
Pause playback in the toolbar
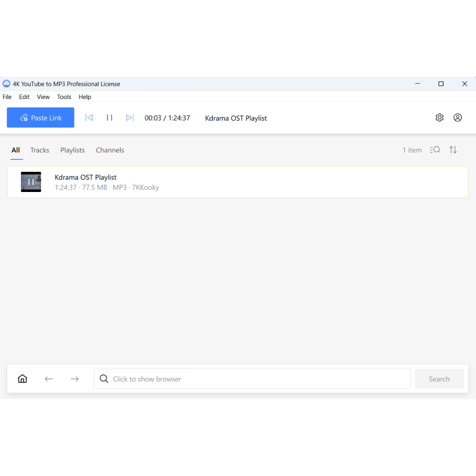[x=109, y=118]
